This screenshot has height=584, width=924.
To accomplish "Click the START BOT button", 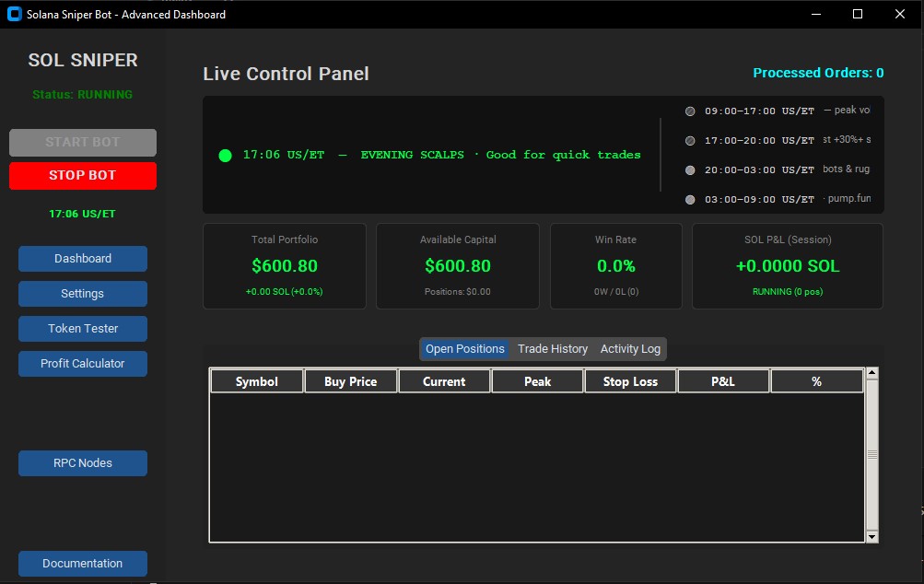I will pyautogui.click(x=82, y=142).
